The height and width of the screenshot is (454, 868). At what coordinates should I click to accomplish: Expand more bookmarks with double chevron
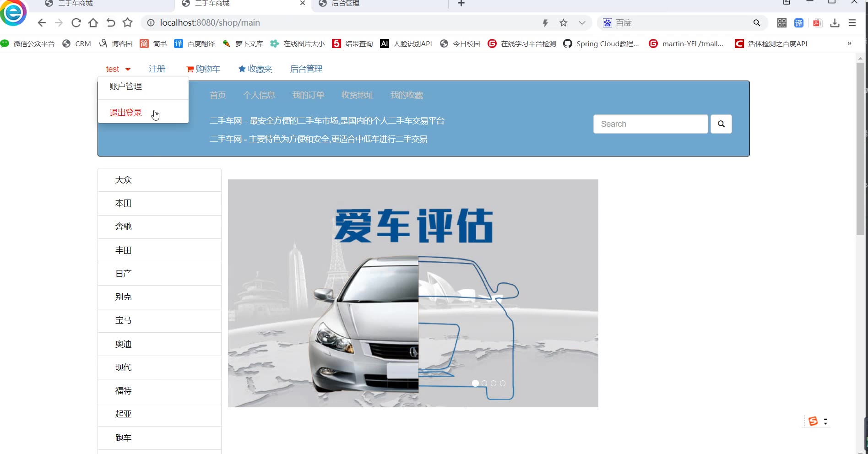click(849, 43)
